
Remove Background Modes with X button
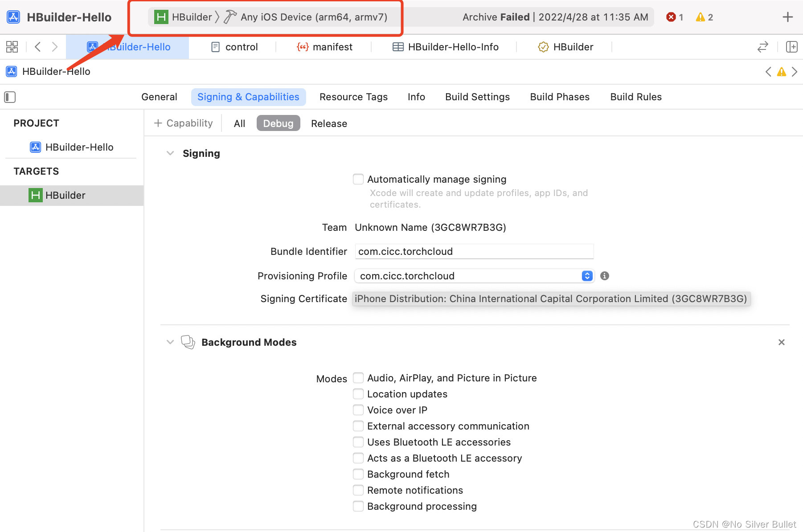pos(781,342)
